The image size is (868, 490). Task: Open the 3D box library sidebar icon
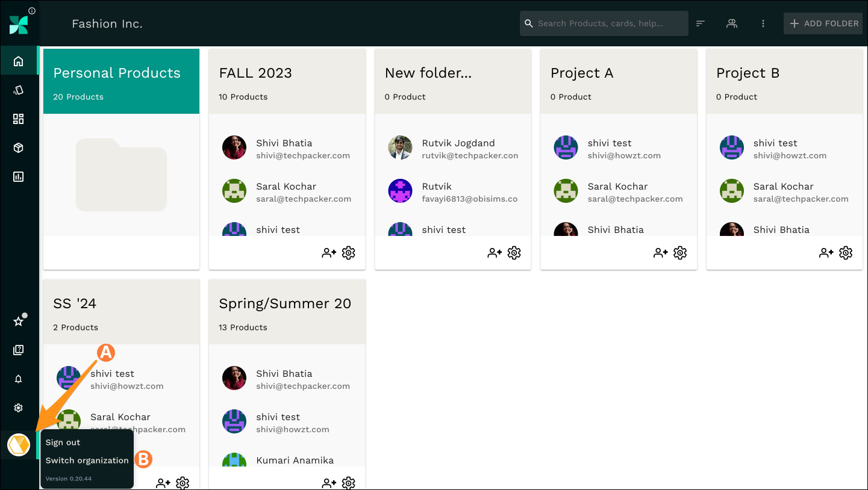coord(19,147)
